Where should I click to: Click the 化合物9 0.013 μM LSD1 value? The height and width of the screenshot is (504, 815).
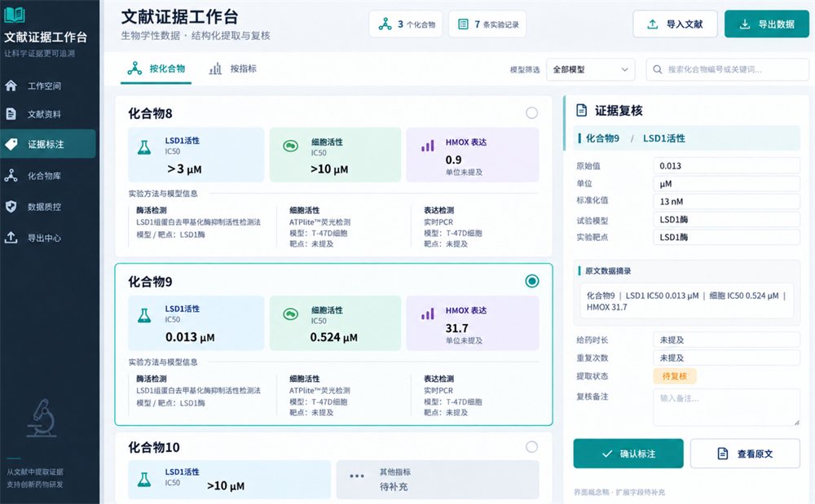click(x=190, y=337)
